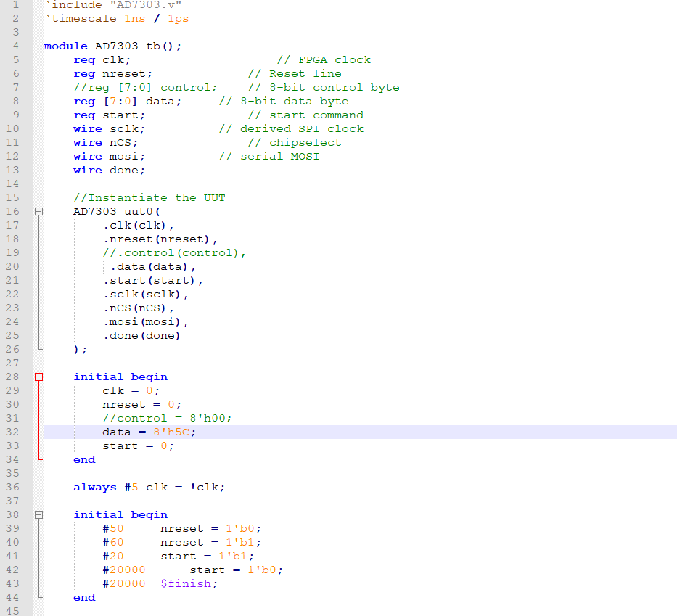The image size is (677, 616).
Task: Click the '.done(done)' port connection
Action: 141,336
